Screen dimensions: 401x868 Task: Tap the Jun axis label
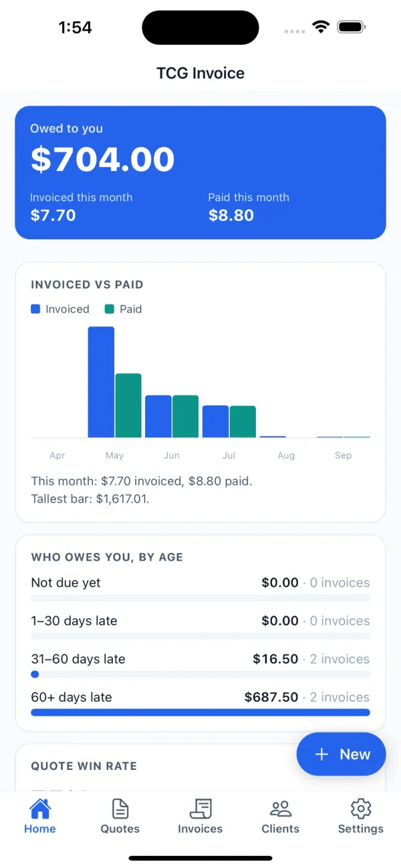tap(172, 455)
